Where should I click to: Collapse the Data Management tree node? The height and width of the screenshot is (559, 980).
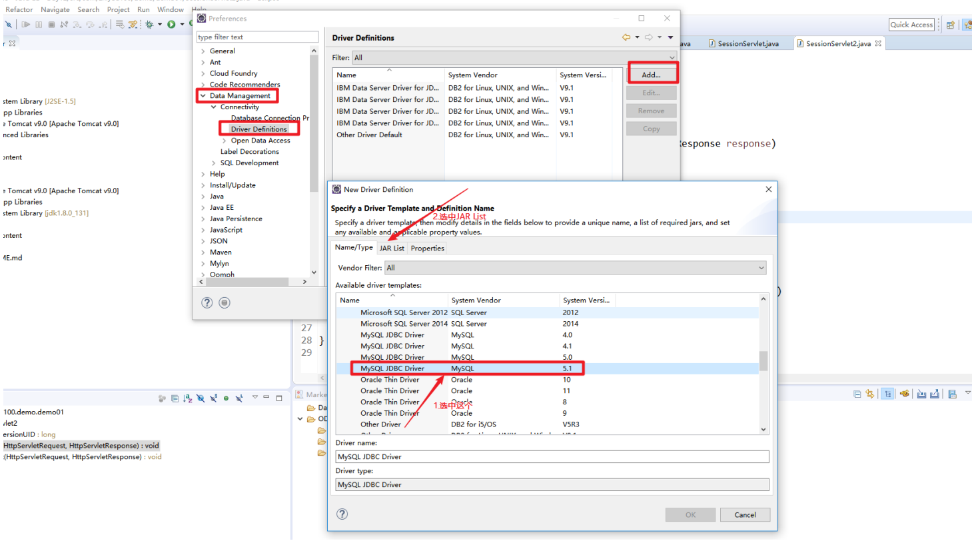pos(203,96)
